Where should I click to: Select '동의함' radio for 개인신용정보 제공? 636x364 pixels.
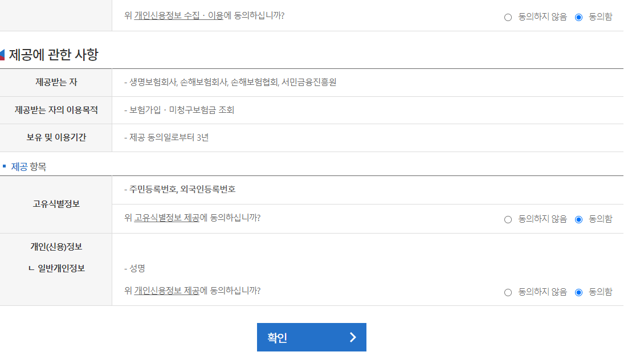coord(579,292)
